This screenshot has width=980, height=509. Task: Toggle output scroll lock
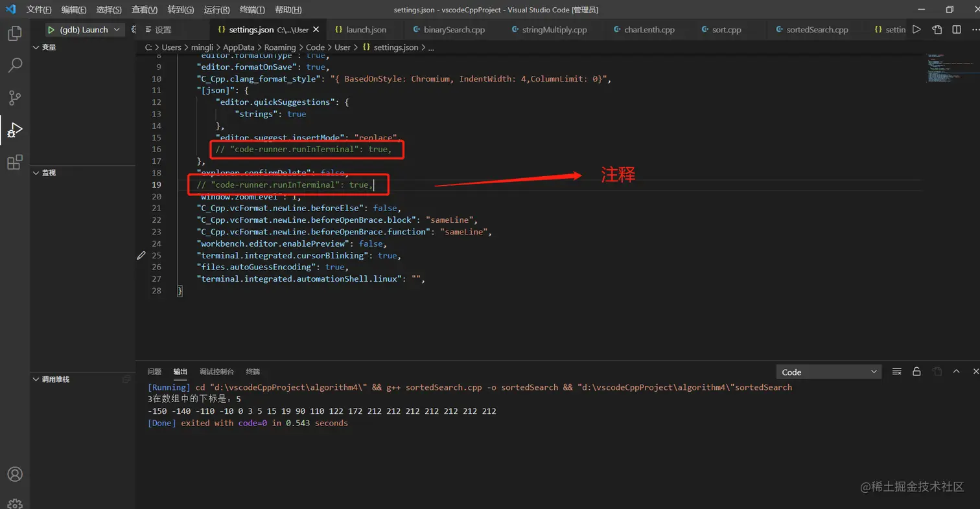(x=916, y=372)
